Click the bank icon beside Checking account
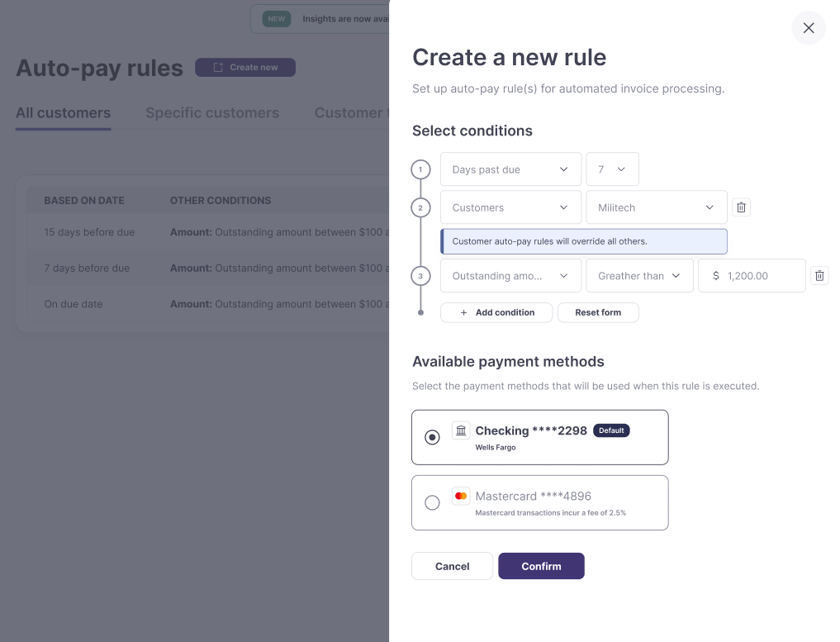The image size is (840, 642). click(x=461, y=430)
